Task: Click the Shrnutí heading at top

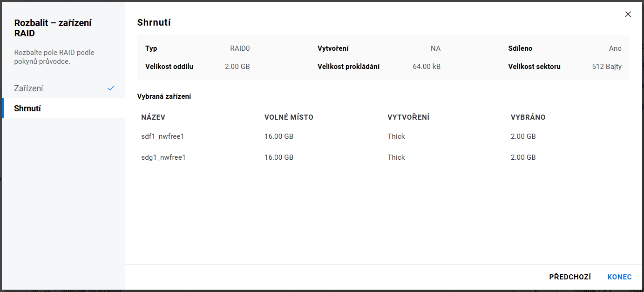Action: click(154, 22)
